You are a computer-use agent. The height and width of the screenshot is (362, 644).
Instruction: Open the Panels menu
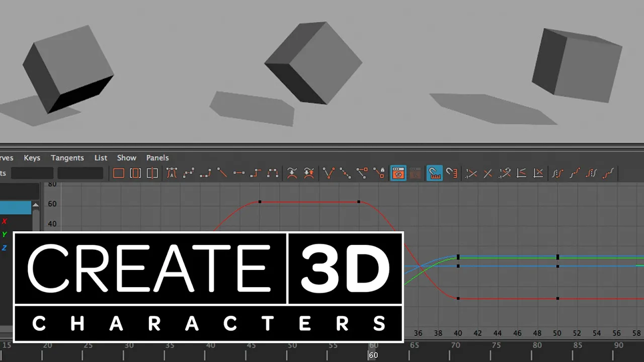(157, 158)
